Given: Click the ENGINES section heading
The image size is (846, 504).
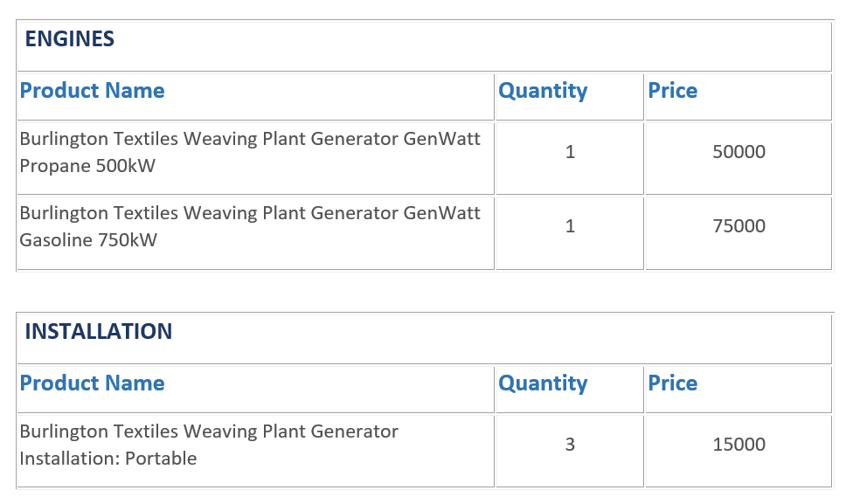Looking at the screenshot, I should [70, 38].
